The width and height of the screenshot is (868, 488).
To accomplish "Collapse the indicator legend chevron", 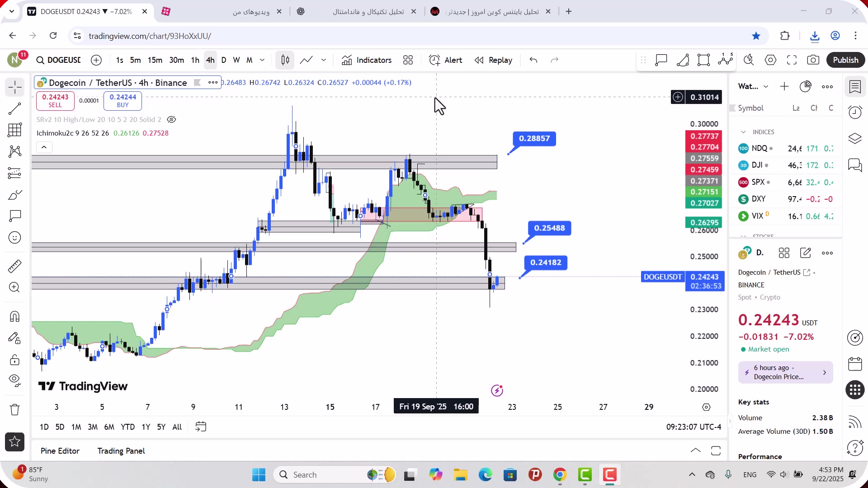I will click(44, 147).
